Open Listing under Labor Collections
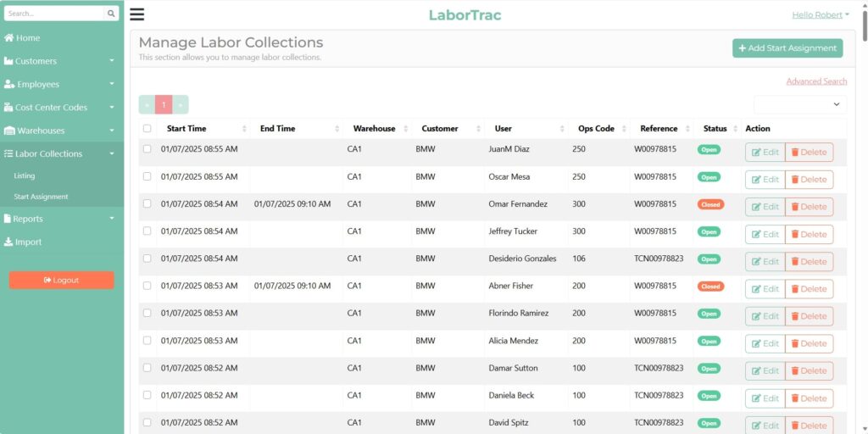 point(25,176)
